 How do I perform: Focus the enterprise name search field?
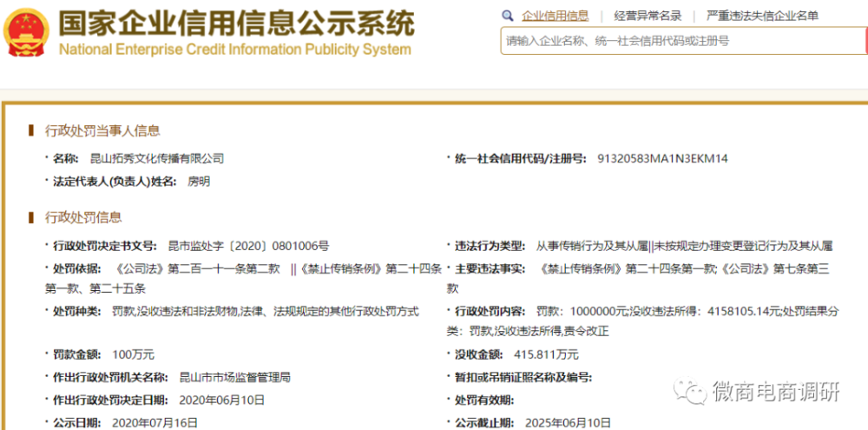684,41
